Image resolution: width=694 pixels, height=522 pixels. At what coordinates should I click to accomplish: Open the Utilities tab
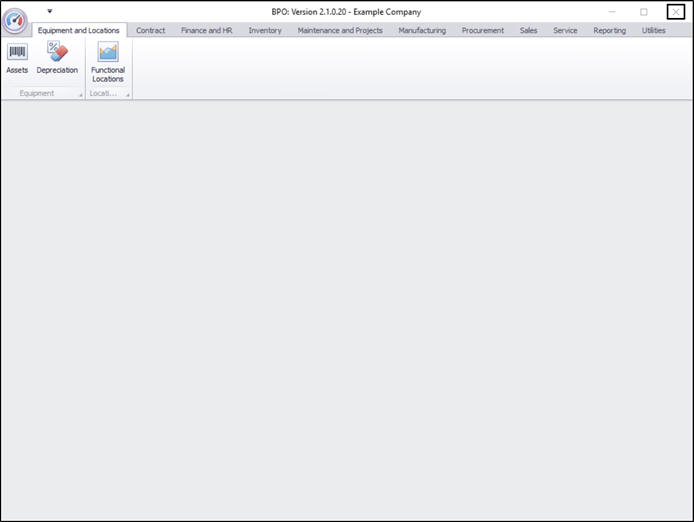pyautogui.click(x=654, y=31)
